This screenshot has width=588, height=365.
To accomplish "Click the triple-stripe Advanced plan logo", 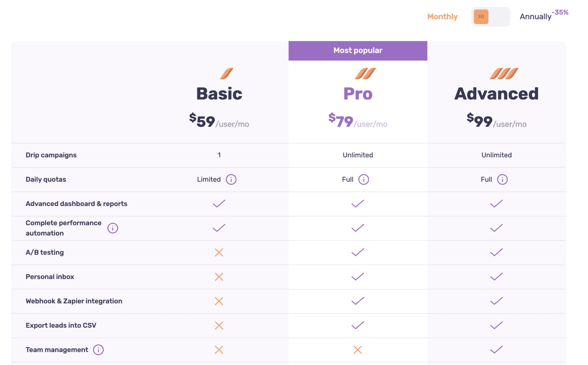I will tap(504, 73).
